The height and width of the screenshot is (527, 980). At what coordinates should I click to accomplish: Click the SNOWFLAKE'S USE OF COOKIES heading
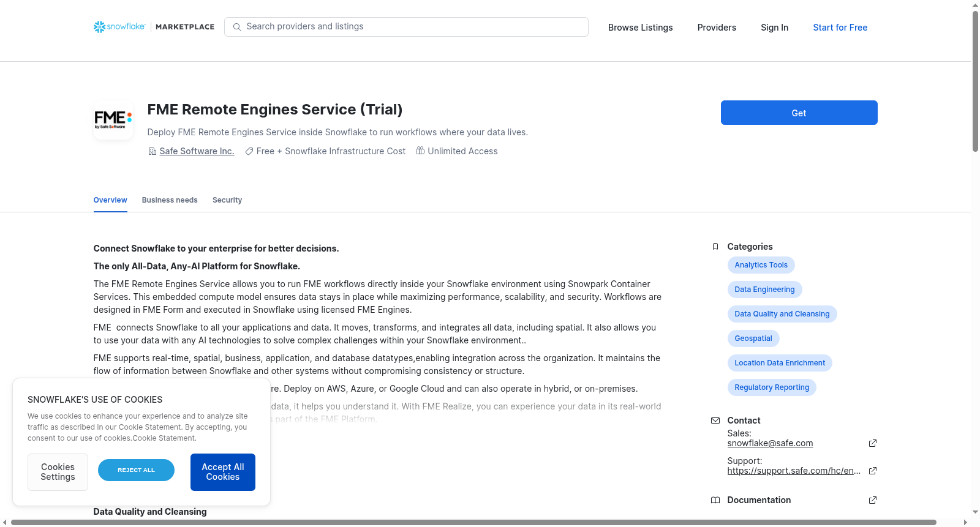tap(95, 400)
